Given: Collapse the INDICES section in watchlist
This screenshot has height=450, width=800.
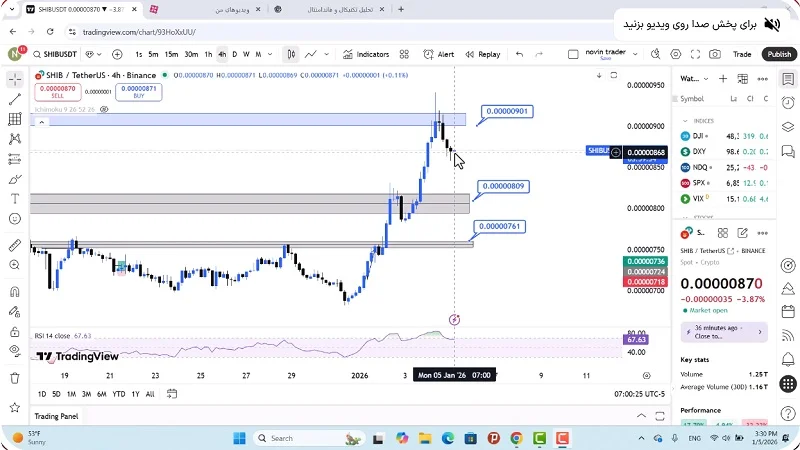Looking at the screenshot, I should (x=687, y=120).
